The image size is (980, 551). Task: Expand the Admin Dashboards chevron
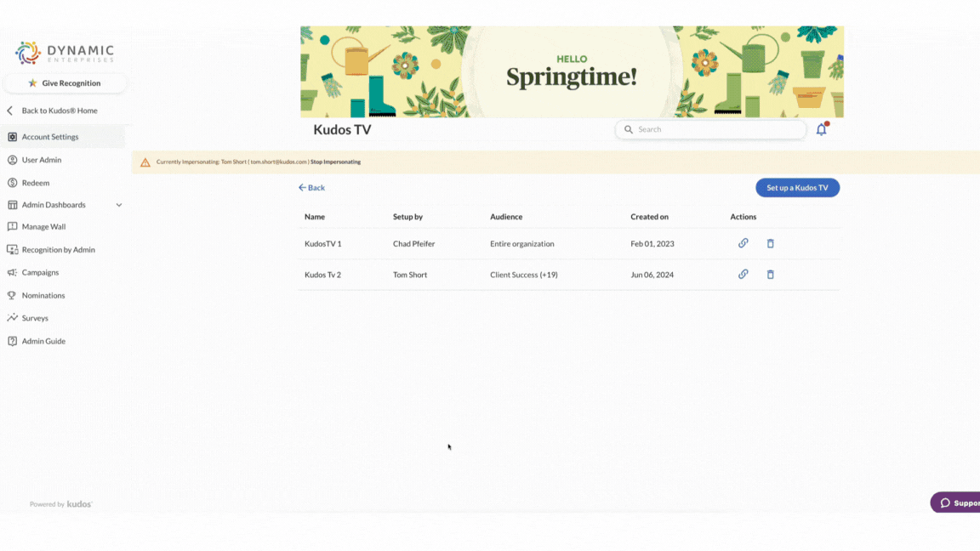click(119, 205)
